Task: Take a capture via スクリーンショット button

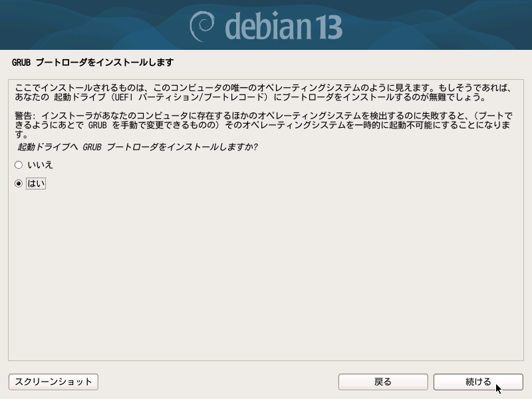Action: [x=53, y=382]
